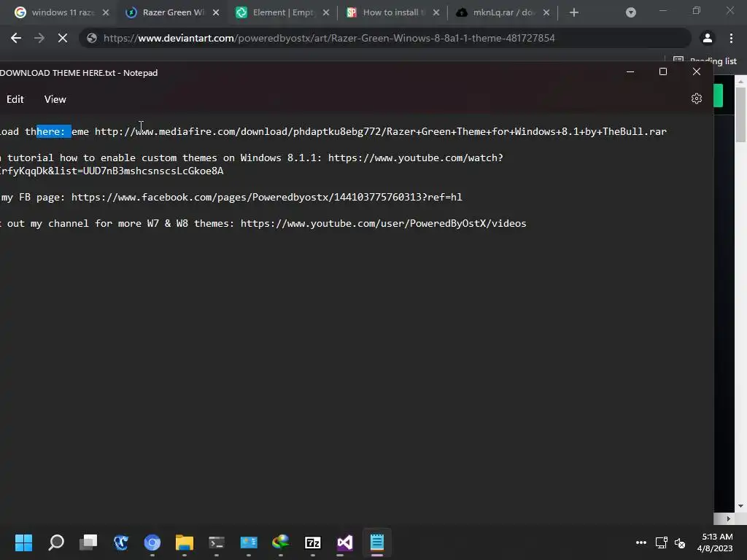
Task: Close the 'Razer Green Wi' tab
Action: click(216, 12)
